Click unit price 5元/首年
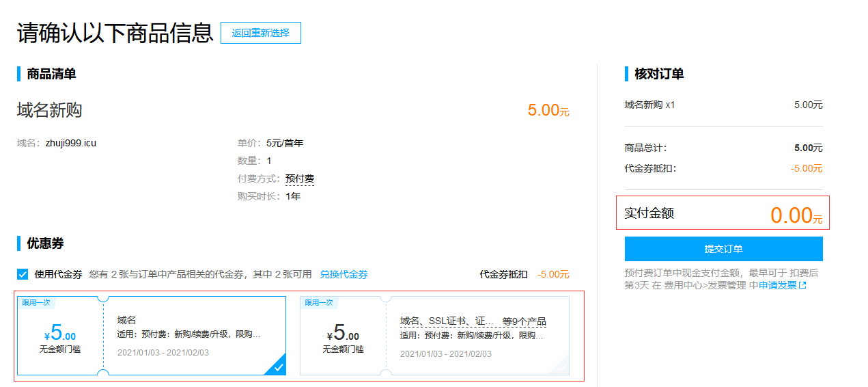Image resolution: width=868 pixels, height=387 pixels. coord(285,143)
